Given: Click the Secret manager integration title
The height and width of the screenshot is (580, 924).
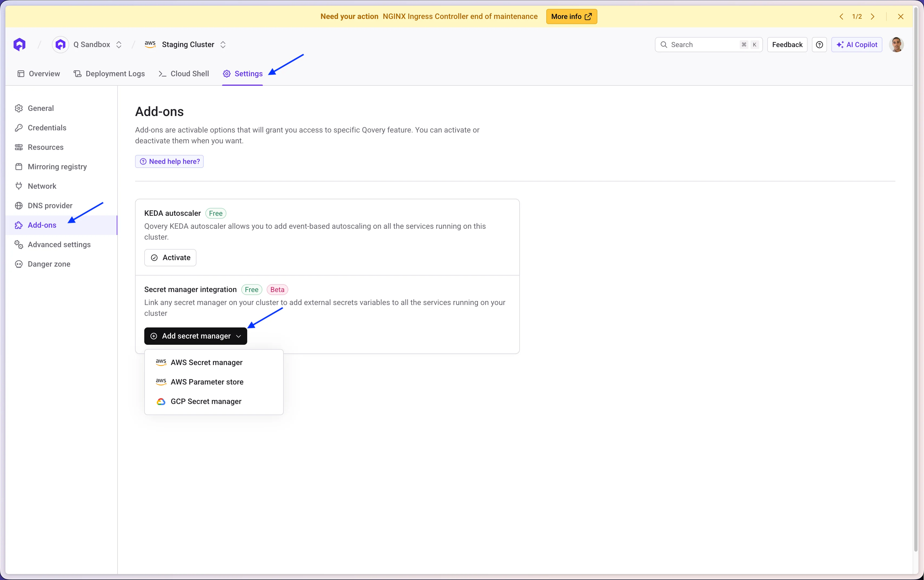Looking at the screenshot, I should click(x=190, y=290).
